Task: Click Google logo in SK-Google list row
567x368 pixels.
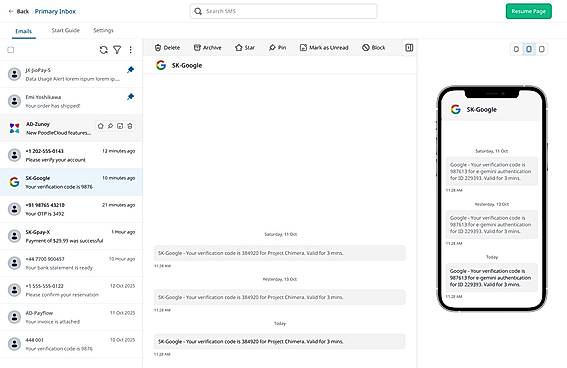Action: click(x=14, y=182)
